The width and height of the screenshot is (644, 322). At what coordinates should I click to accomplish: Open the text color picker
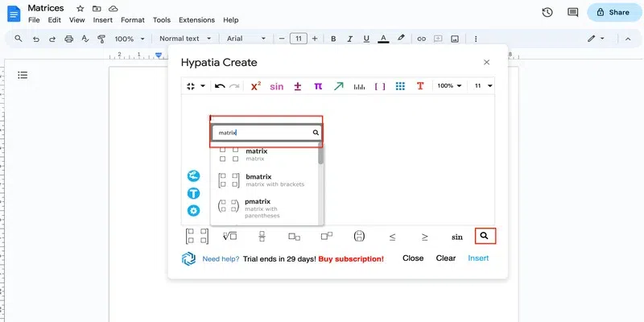[383, 39]
